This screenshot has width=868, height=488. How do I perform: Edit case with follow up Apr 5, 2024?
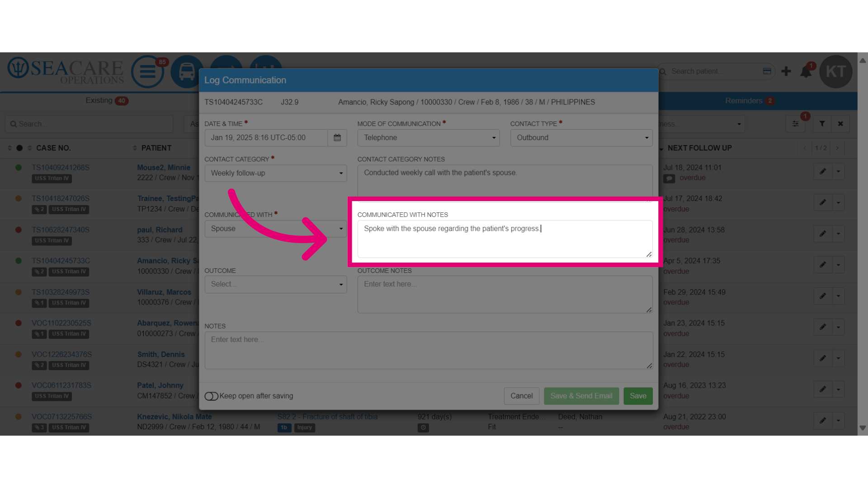tap(823, 265)
